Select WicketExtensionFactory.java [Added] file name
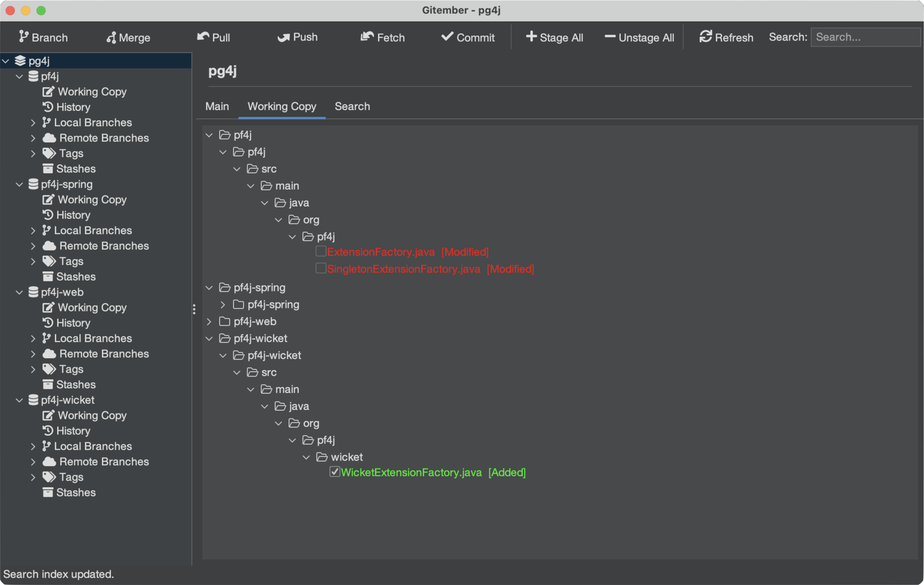Screen dimensions: 924x585 pos(433,472)
